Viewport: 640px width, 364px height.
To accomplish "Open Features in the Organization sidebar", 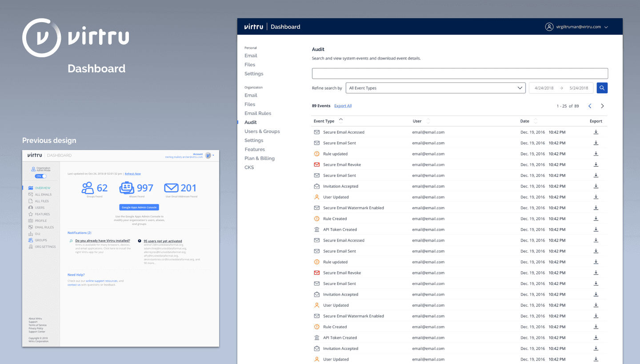I will coord(255,149).
